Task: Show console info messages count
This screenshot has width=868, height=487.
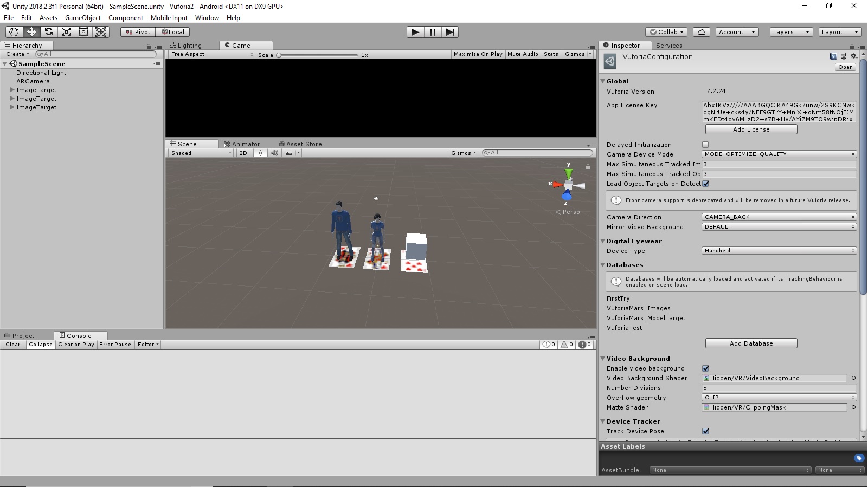Action: [x=549, y=345]
